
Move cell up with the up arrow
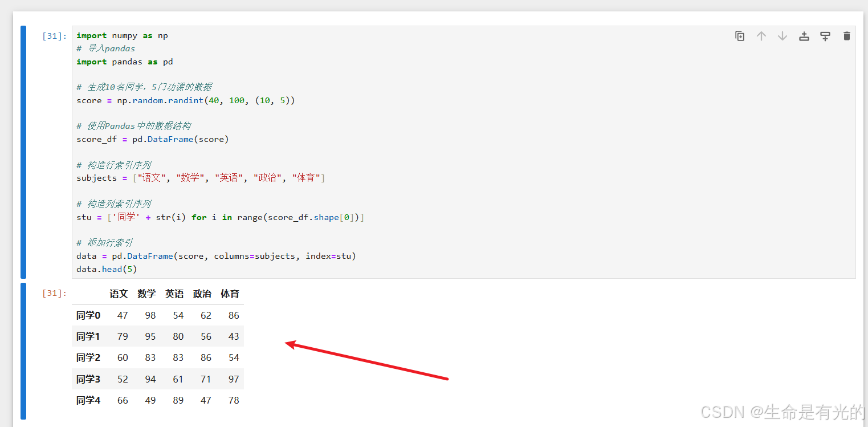tap(761, 36)
